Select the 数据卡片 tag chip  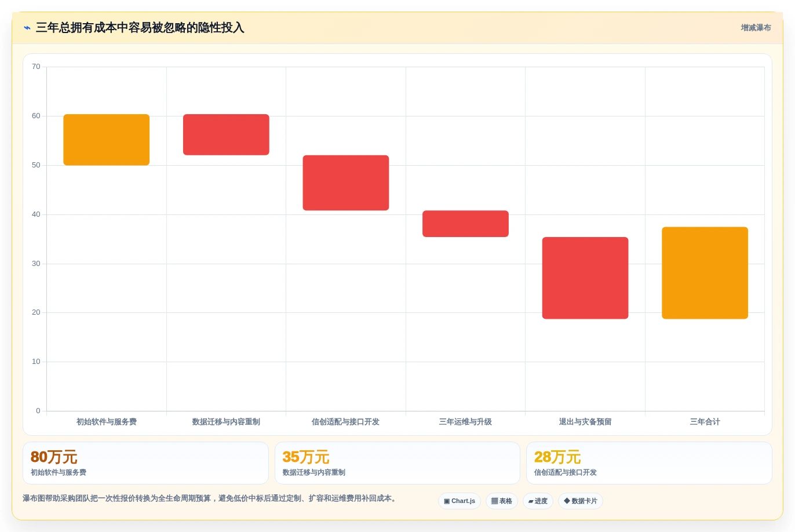pyautogui.click(x=581, y=501)
